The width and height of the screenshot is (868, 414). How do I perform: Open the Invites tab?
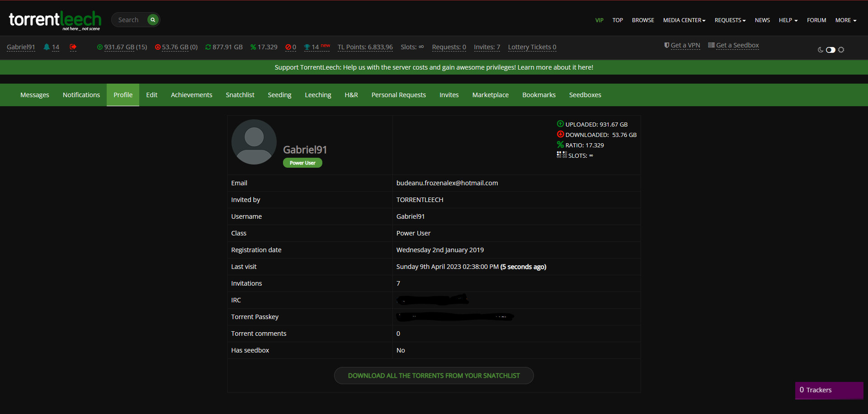point(449,95)
